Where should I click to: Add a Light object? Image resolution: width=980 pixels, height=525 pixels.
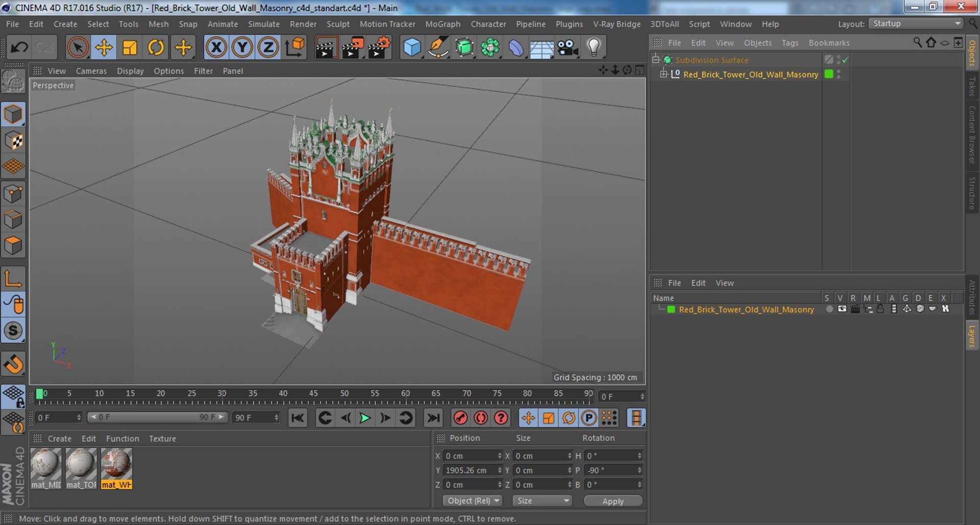click(x=594, y=47)
